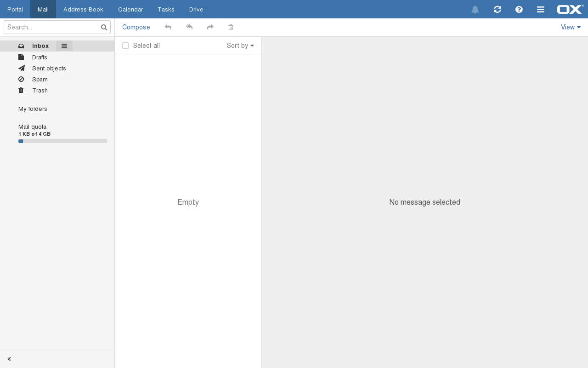Click the notifications bell icon

pyautogui.click(x=475, y=10)
